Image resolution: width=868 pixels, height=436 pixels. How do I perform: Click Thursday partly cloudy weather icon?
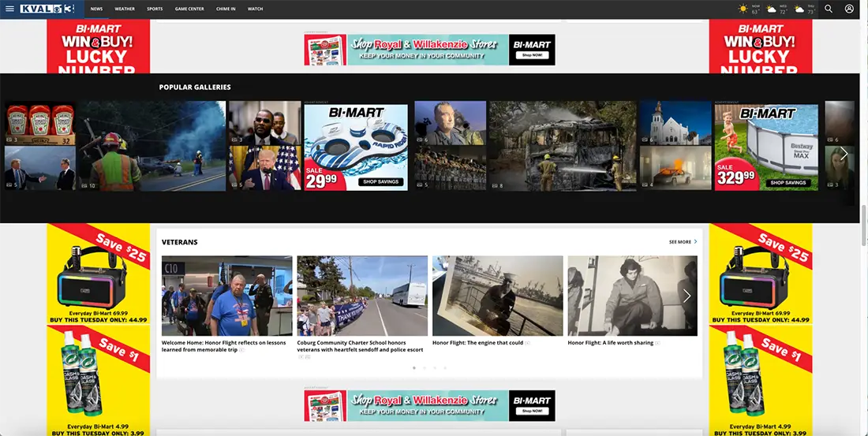coord(799,9)
